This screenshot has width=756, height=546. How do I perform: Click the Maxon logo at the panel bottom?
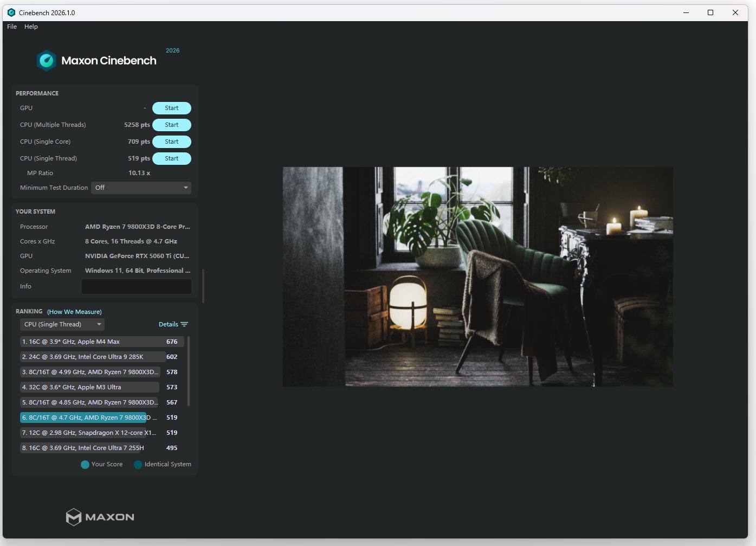coord(100,517)
